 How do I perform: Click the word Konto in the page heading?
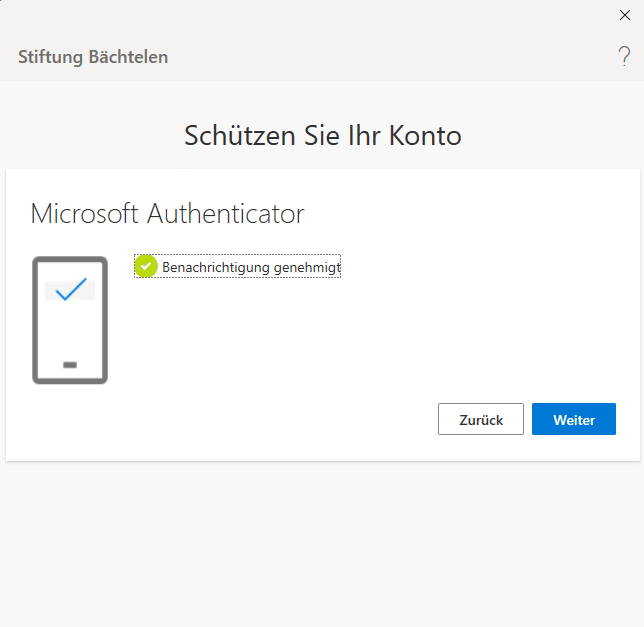[x=427, y=136]
